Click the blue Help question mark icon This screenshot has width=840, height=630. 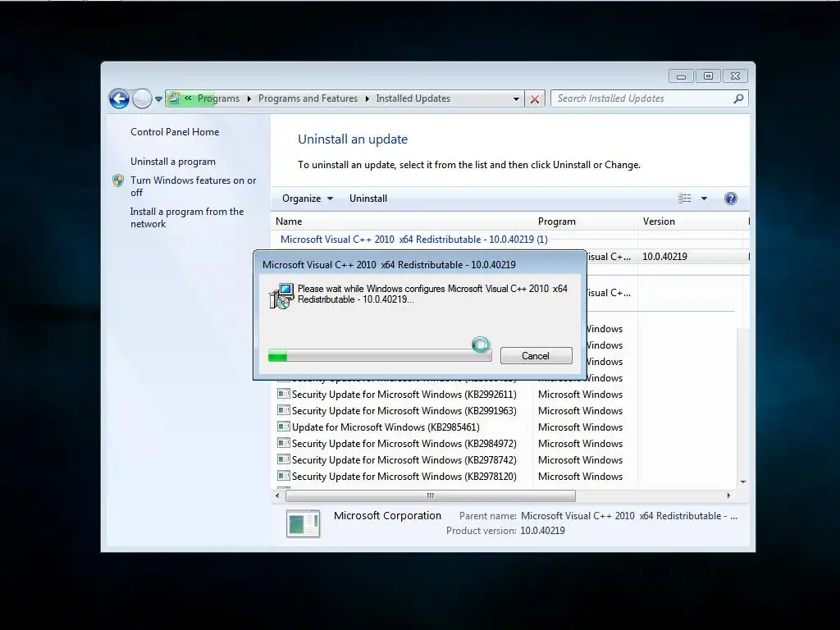point(731,199)
